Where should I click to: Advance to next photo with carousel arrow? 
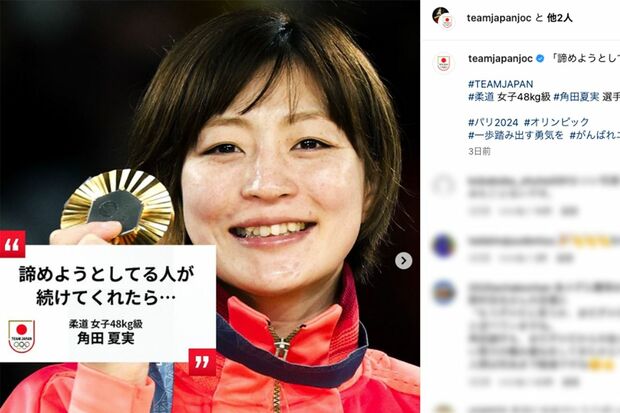click(x=403, y=261)
